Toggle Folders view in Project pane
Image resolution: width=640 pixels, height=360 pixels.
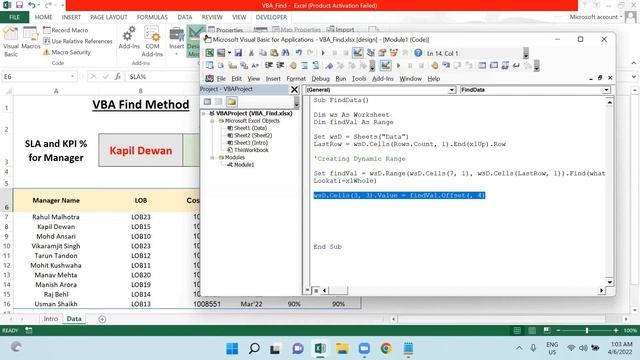click(x=232, y=102)
